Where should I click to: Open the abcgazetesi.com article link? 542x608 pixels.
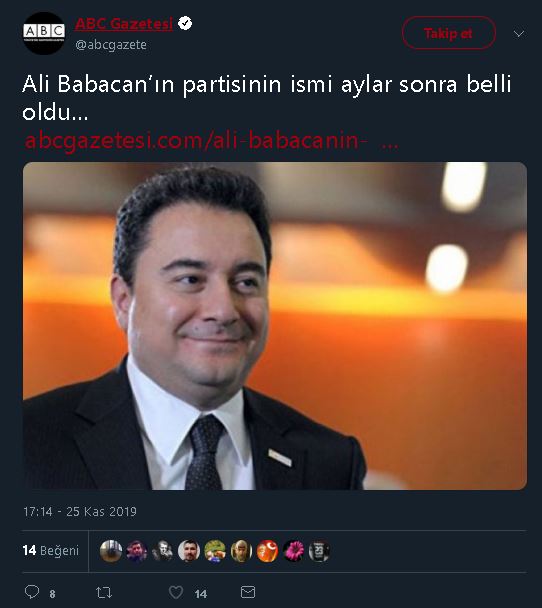pyautogui.click(x=211, y=140)
